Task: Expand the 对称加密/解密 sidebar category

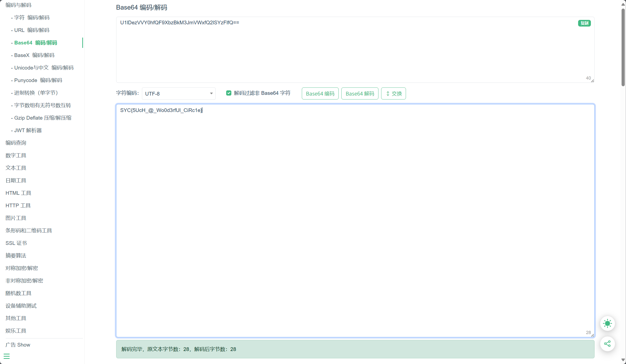Action: (22, 268)
